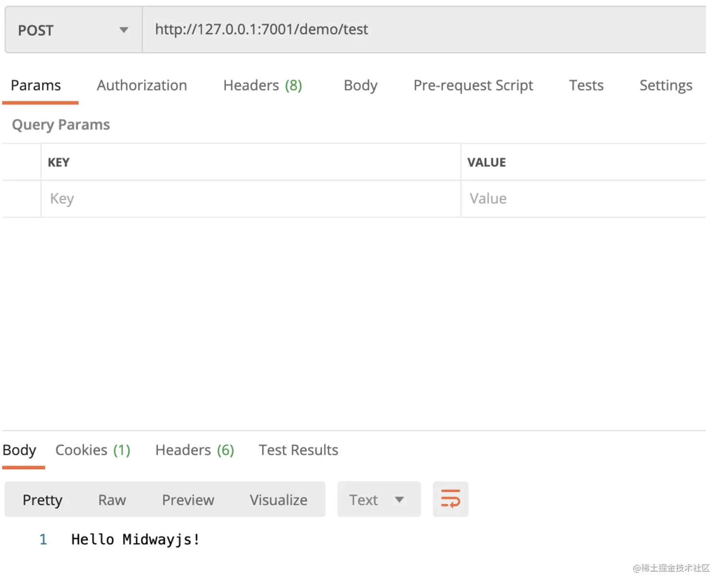Select Preview response view

[x=188, y=500]
